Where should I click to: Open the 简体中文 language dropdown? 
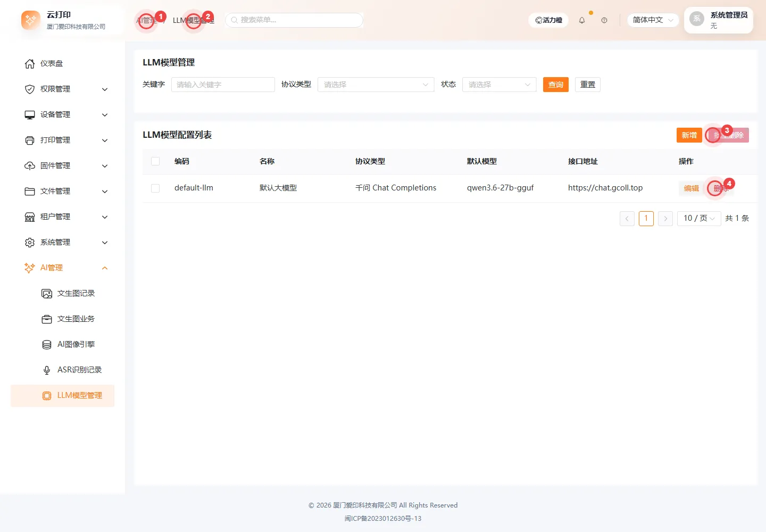coord(653,20)
